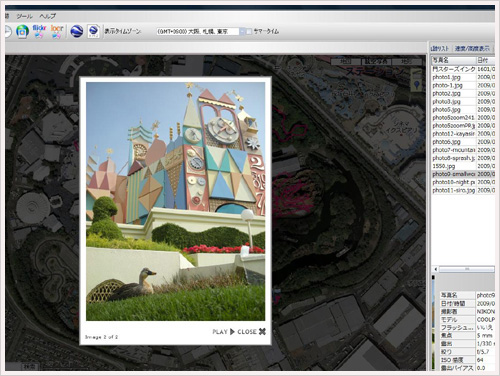Launch the Google Earth globe icon
Image resolution: width=500 pixels, height=376 pixels.
[x=77, y=31]
